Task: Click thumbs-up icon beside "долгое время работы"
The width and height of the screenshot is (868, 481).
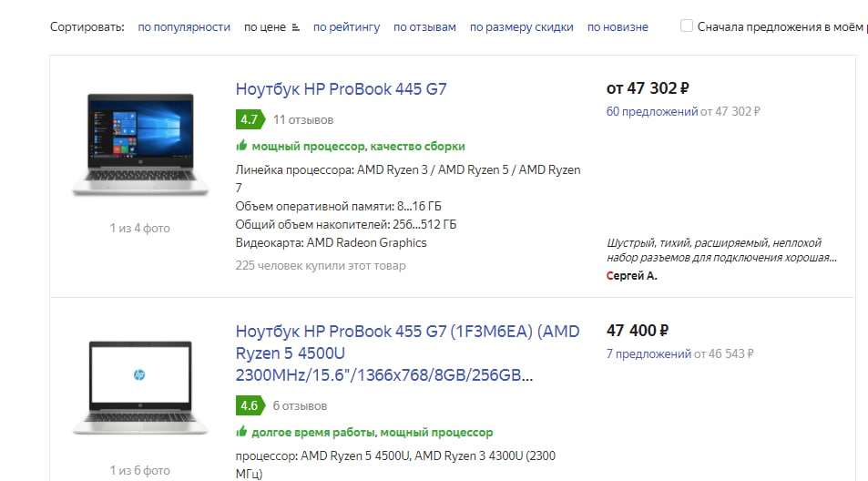Action: (x=241, y=433)
